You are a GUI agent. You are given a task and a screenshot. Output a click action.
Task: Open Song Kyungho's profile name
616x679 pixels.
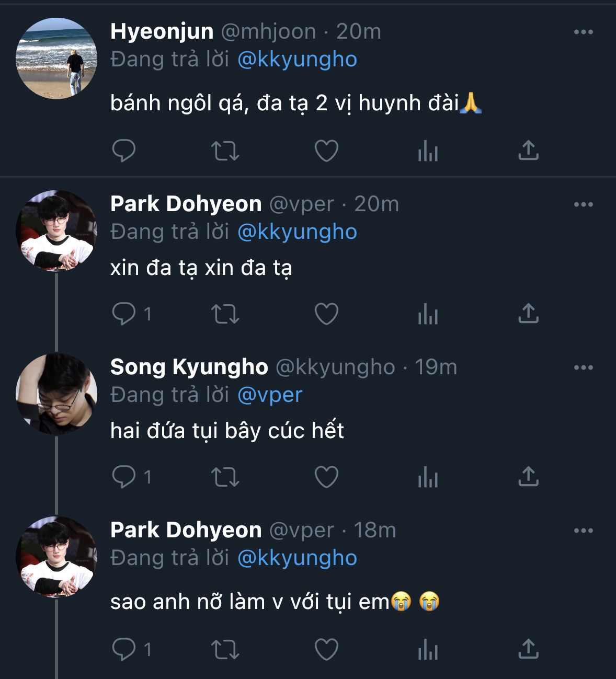tap(189, 367)
